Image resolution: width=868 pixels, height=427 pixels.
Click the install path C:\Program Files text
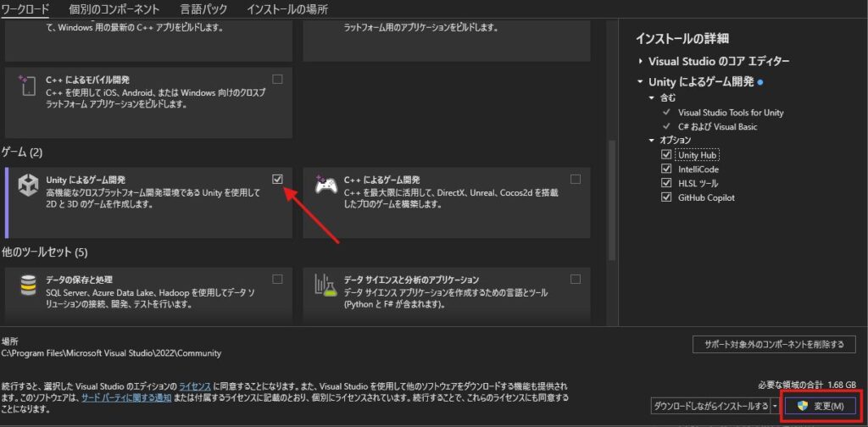(x=111, y=353)
